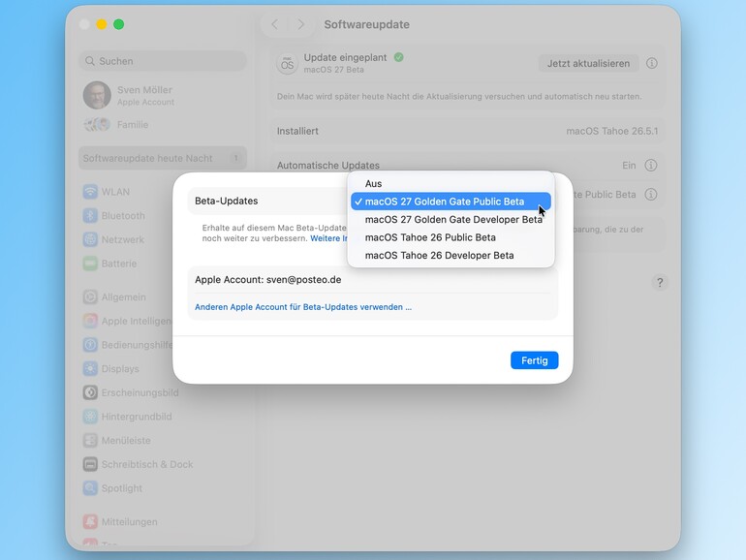This screenshot has width=746, height=560.
Task: Click Apple Account sven@posteo.de text
Action: pos(267,280)
